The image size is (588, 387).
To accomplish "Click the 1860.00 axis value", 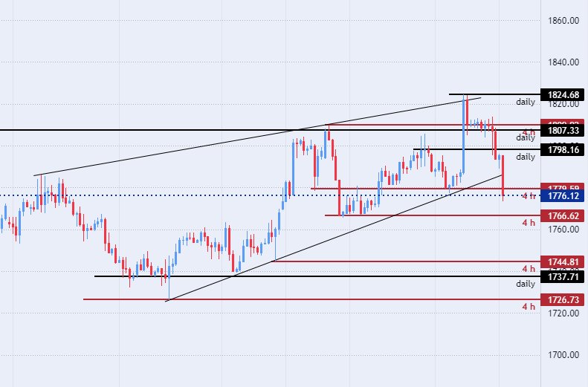I will pos(563,21).
